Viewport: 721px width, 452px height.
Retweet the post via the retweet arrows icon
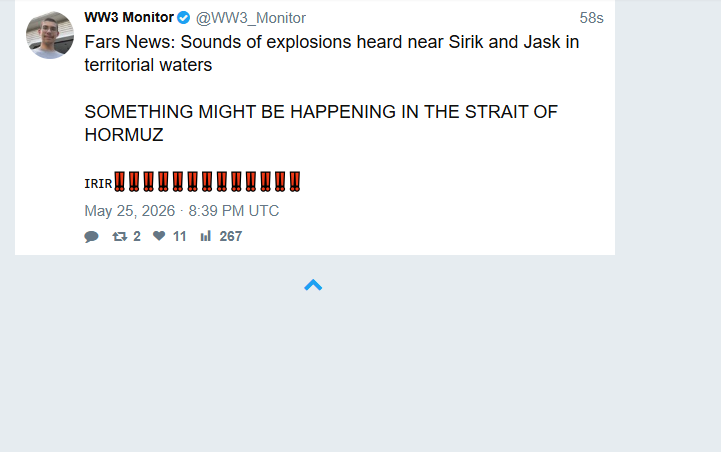point(120,236)
